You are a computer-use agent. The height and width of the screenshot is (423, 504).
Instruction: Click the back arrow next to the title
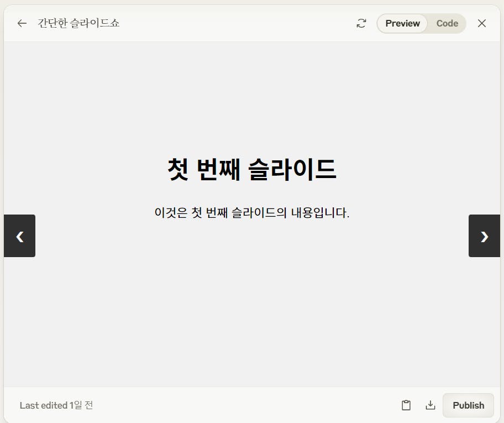pos(22,23)
